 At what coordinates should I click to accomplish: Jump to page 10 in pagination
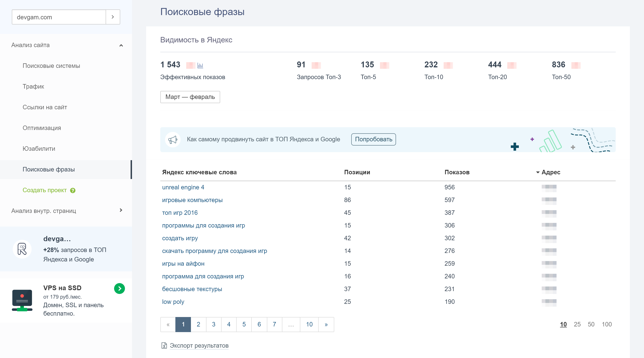(309, 325)
